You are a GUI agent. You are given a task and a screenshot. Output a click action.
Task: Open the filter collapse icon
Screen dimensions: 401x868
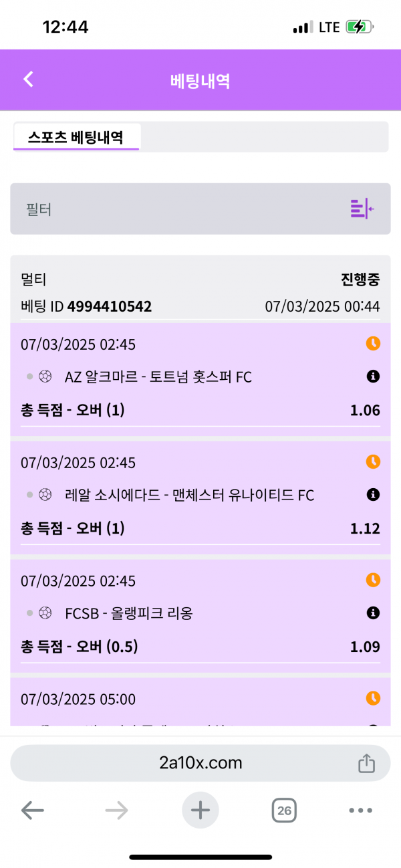coord(362,209)
